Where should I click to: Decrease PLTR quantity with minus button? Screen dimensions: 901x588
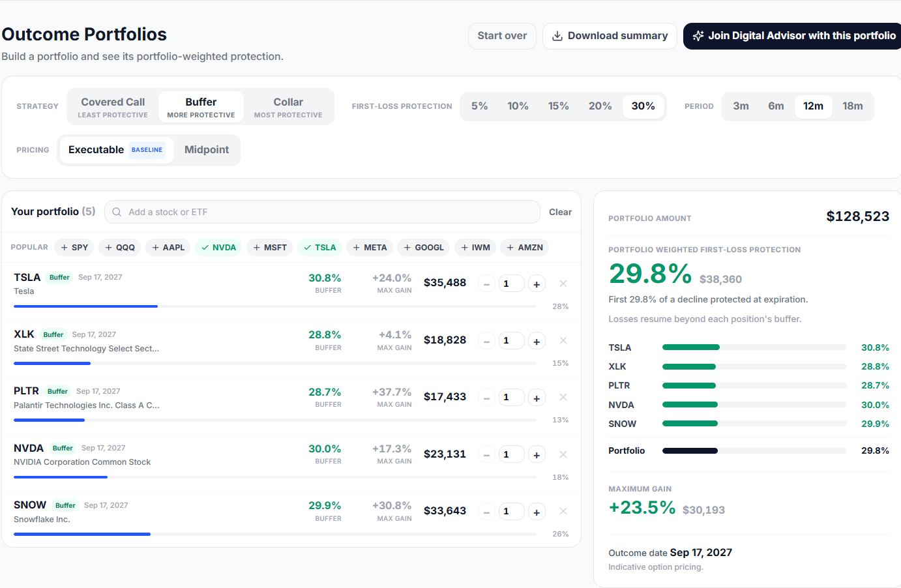click(486, 398)
